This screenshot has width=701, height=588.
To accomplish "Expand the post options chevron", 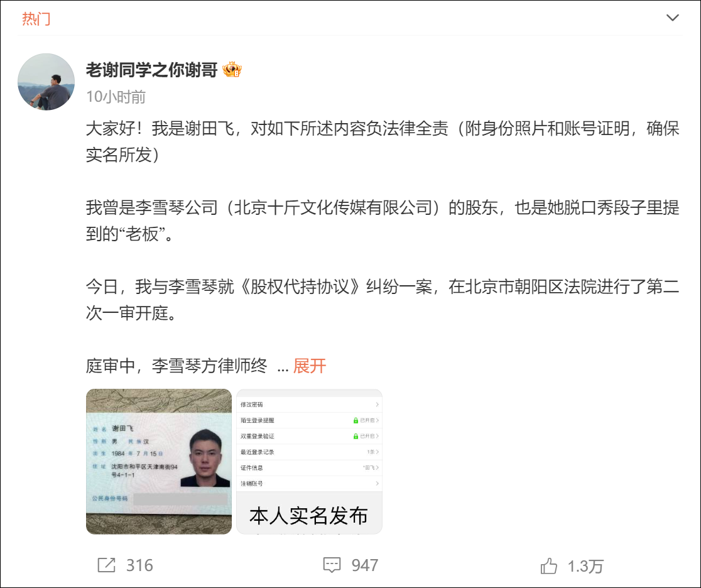I will [672, 18].
